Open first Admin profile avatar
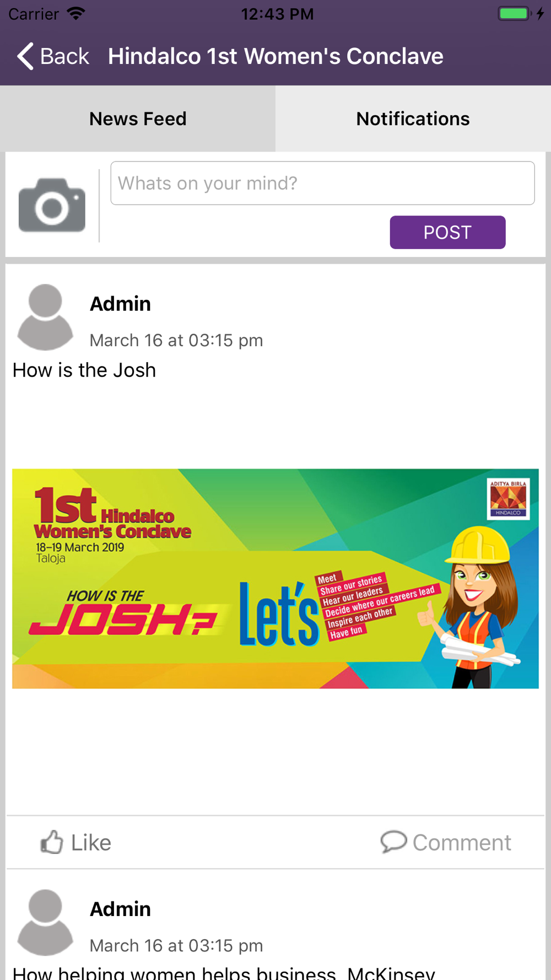 [x=45, y=317]
